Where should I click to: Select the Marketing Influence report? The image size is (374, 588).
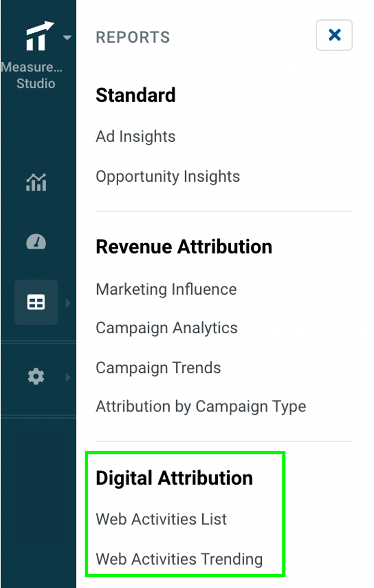(x=166, y=289)
